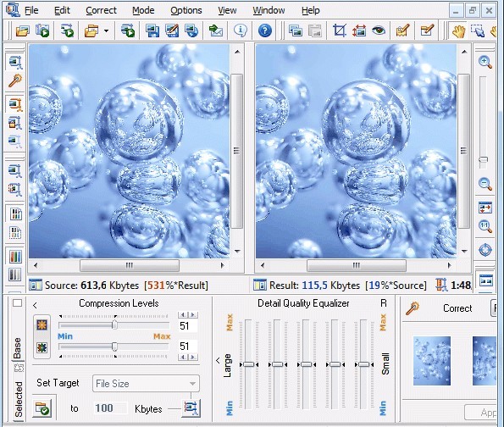Click the third equalizer band slider
The height and width of the screenshot is (427, 504).
pyautogui.click(x=306, y=364)
